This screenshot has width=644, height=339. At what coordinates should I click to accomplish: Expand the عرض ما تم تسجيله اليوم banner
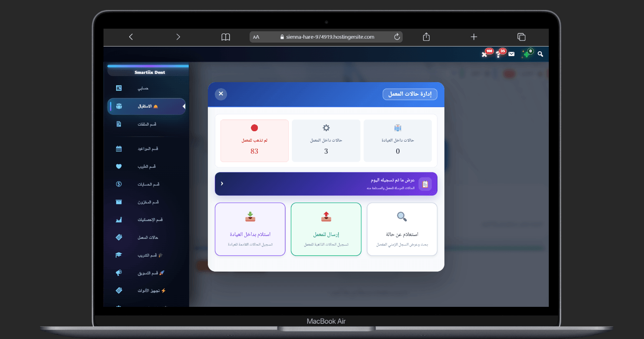click(x=326, y=184)
